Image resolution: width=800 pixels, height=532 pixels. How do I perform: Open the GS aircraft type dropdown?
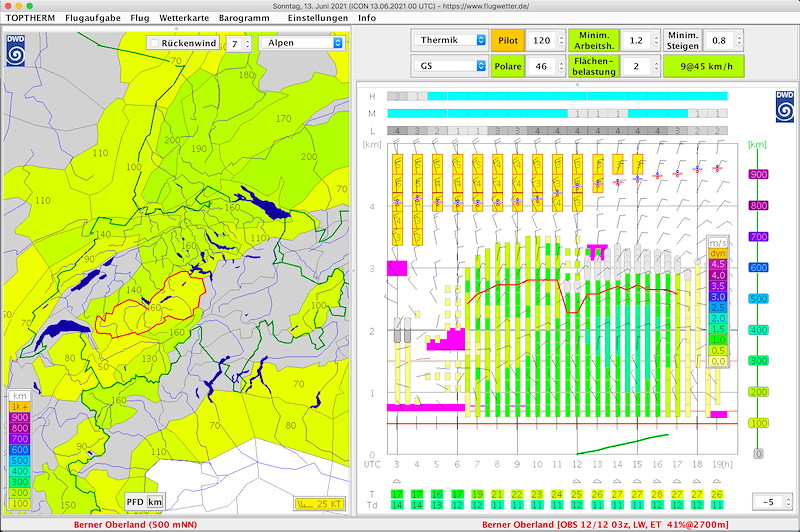(449, 66)
